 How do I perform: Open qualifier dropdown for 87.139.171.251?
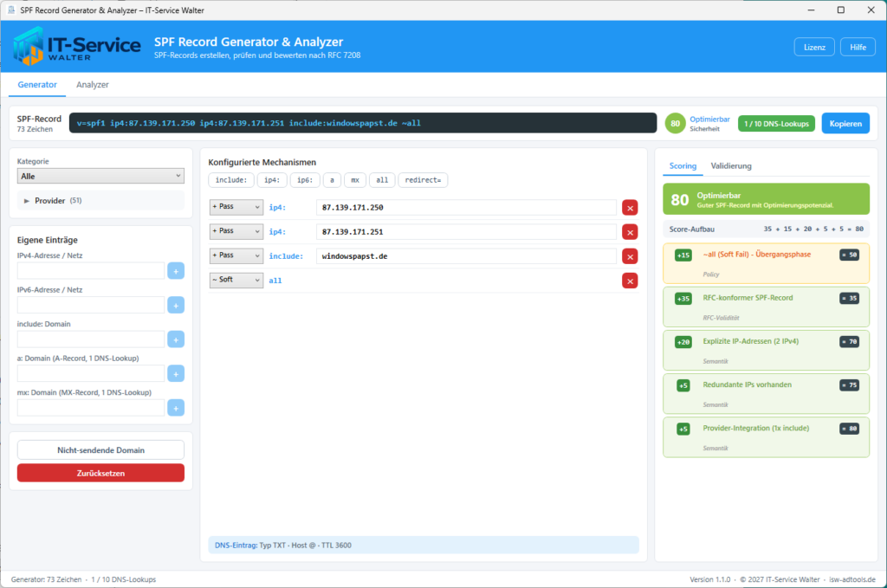click(x=236, y=231)
